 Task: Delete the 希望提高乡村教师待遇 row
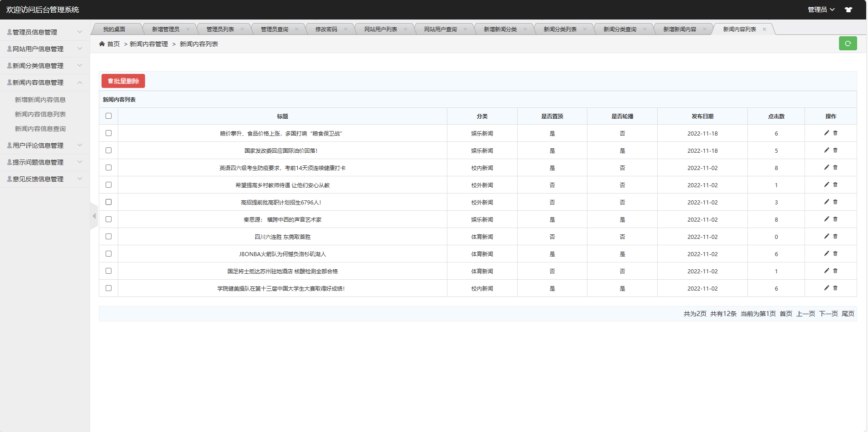835,184
